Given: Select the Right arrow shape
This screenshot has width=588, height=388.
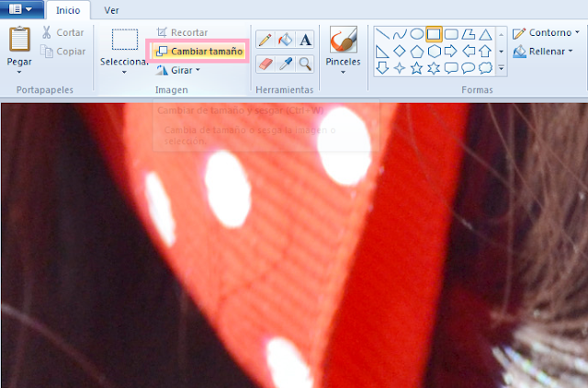Looking at the screenshot, I should pyautogui.click(x=451, y=51).
